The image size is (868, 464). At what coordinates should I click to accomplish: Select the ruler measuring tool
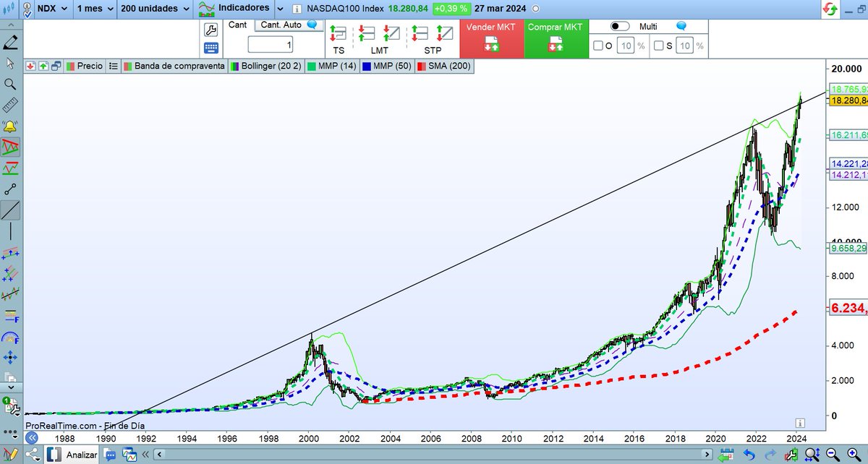(x=10, y=106)
